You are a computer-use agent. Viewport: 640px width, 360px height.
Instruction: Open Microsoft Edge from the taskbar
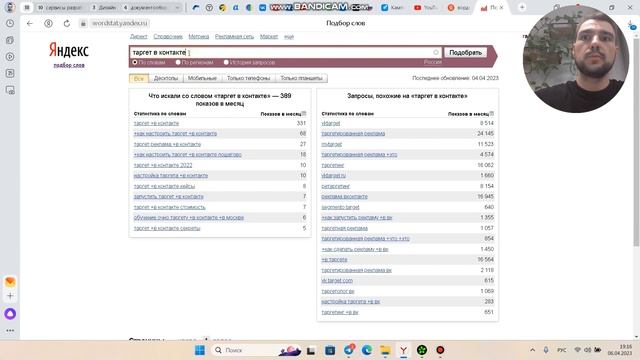coord(367,350)
